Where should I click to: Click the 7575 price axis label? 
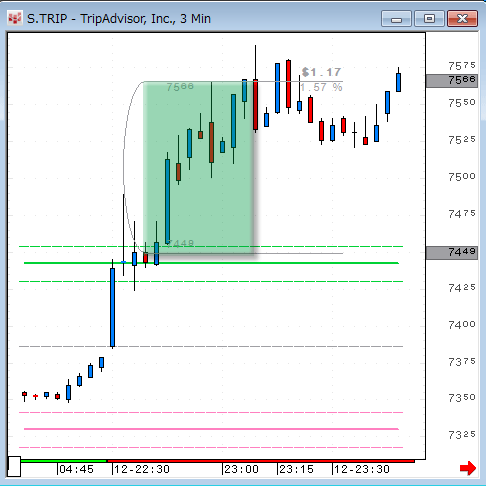(462, 66)
